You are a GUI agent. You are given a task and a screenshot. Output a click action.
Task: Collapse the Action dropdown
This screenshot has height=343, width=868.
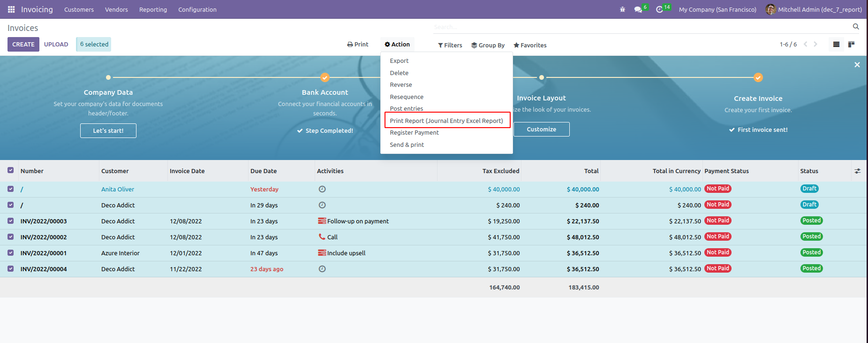click(x=397, y=45)
